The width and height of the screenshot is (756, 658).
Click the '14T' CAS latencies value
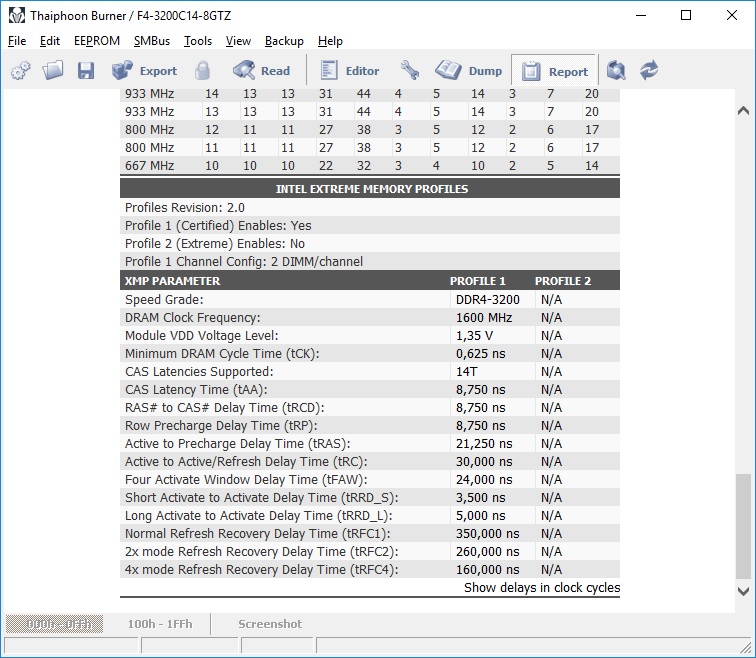click(x=467, y=372)
